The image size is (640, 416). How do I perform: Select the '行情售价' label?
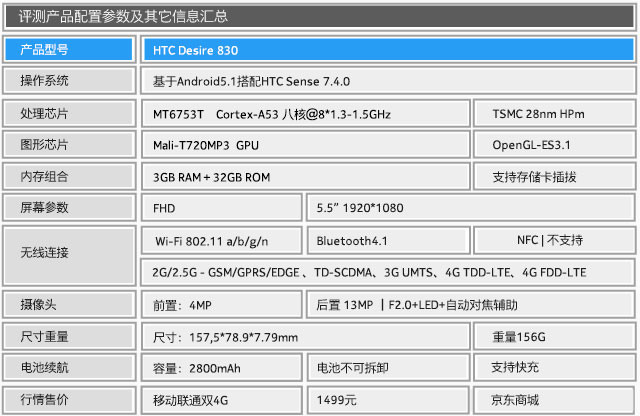pyautogui.click(x=69, y=399)
